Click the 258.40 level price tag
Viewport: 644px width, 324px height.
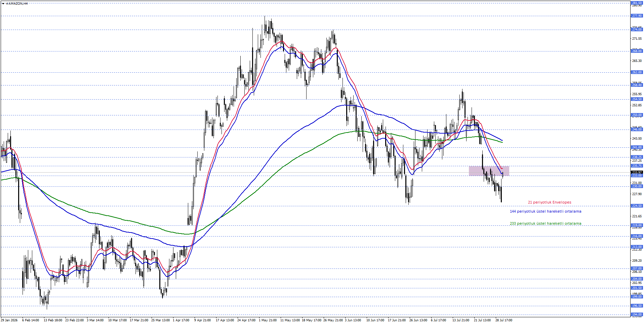(x=637, y=85)
